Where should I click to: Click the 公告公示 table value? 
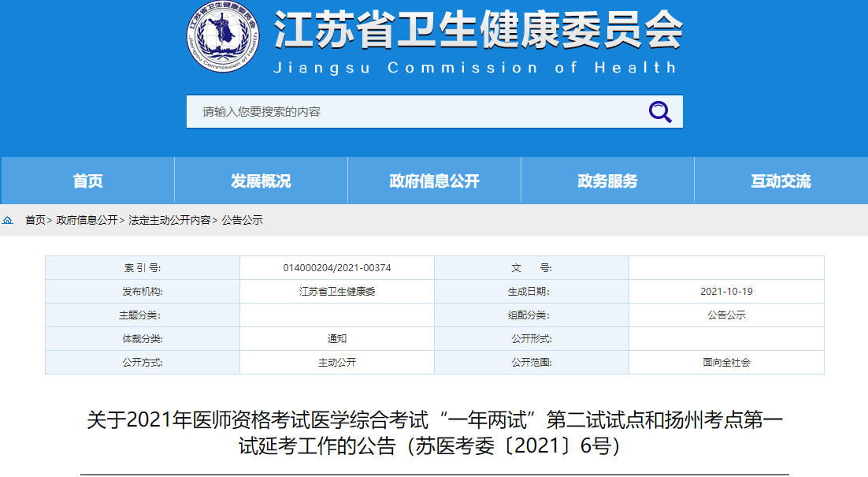click(x=726, y=315)
